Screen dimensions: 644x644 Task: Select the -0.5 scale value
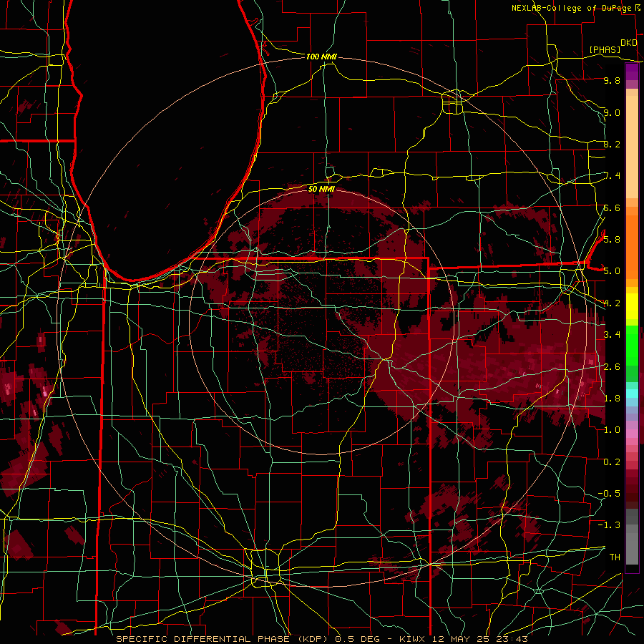[609, 494]
